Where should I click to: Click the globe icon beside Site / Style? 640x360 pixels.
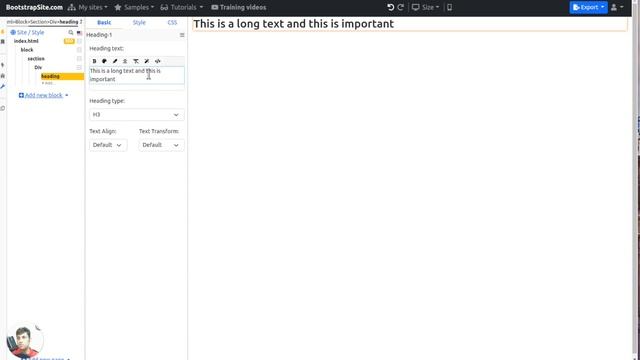[13, 32]
